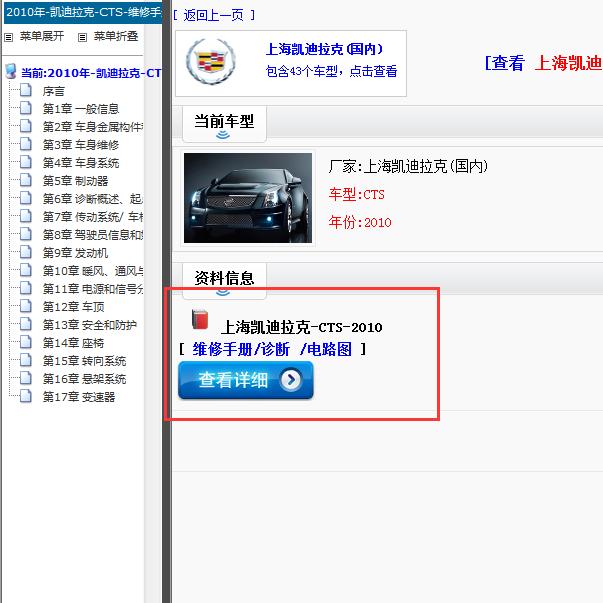Open 第13章 安全和防护

(x=90, y=325)
